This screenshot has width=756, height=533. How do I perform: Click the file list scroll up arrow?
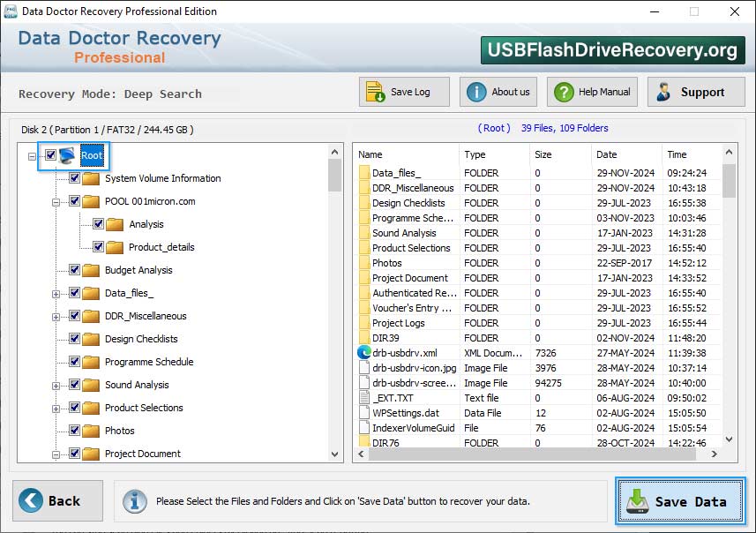click(x=729, y=153)
